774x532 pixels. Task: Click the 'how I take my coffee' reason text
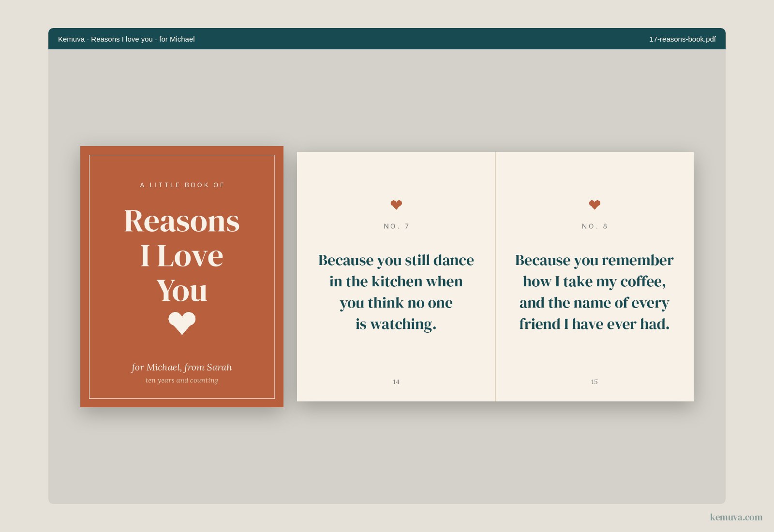tap(595, 292)
